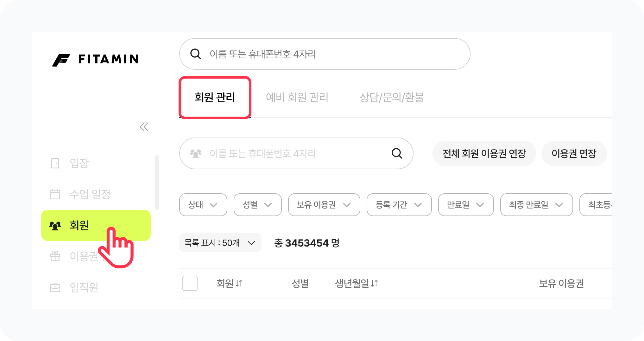Click the 수업 일정 calendar icon
This screenshot has width=644, height=341.
tap(55, 194)
